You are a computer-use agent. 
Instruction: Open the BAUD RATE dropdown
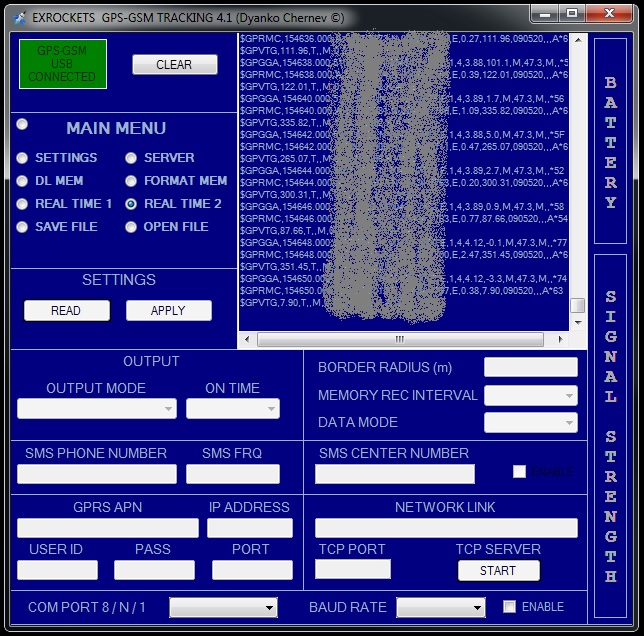441,607
